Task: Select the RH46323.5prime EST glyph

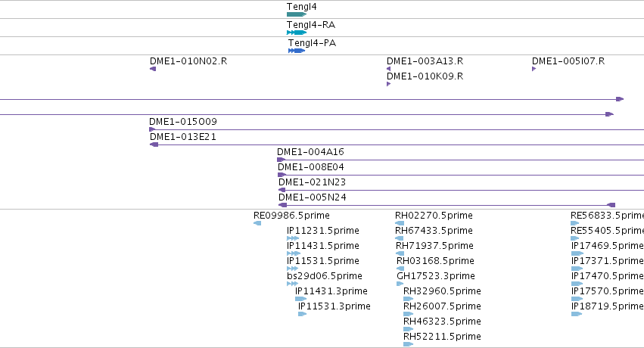Action: click(x=408, y=329)
